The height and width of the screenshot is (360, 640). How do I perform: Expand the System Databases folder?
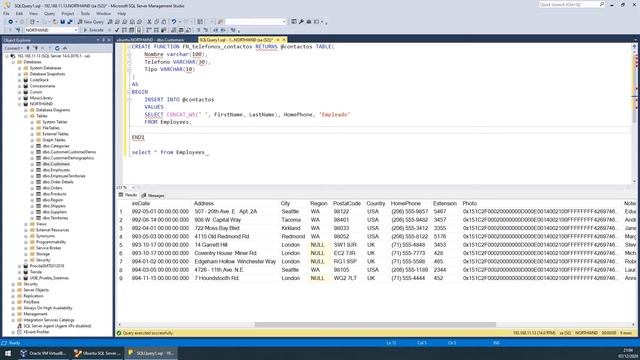pyautogui.click(x=20, y=68)
